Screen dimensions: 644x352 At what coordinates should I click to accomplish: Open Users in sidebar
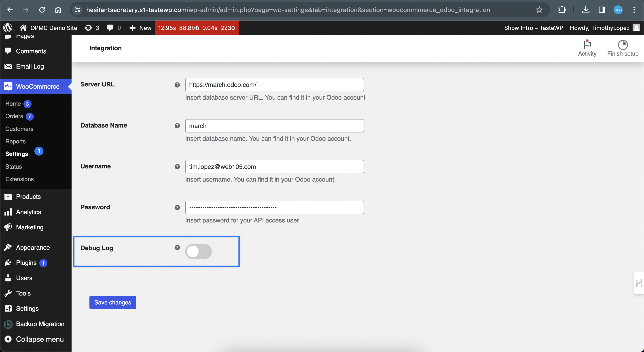click(x=36, y=278)
